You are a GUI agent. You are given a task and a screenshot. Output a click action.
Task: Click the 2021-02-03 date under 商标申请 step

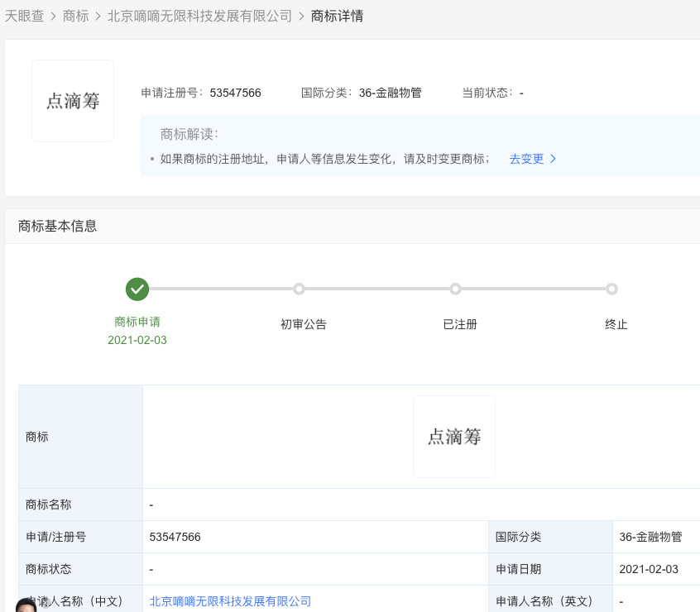click(137, 340)
